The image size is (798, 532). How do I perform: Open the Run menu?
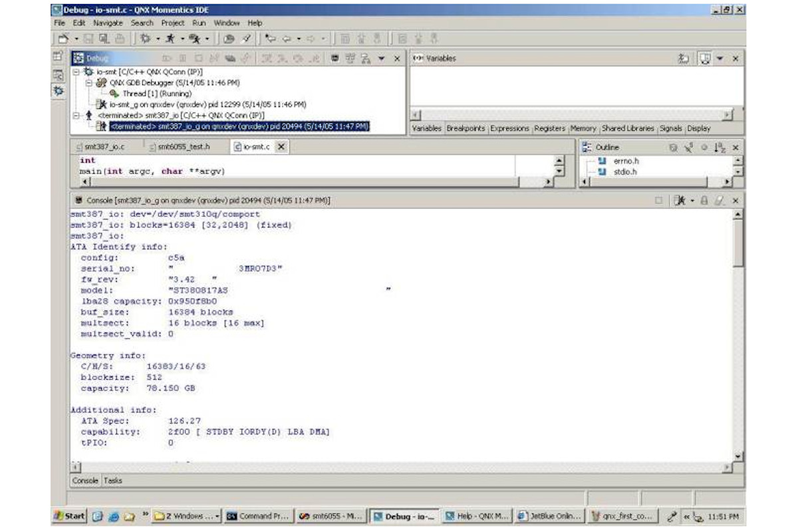[199, 23]
